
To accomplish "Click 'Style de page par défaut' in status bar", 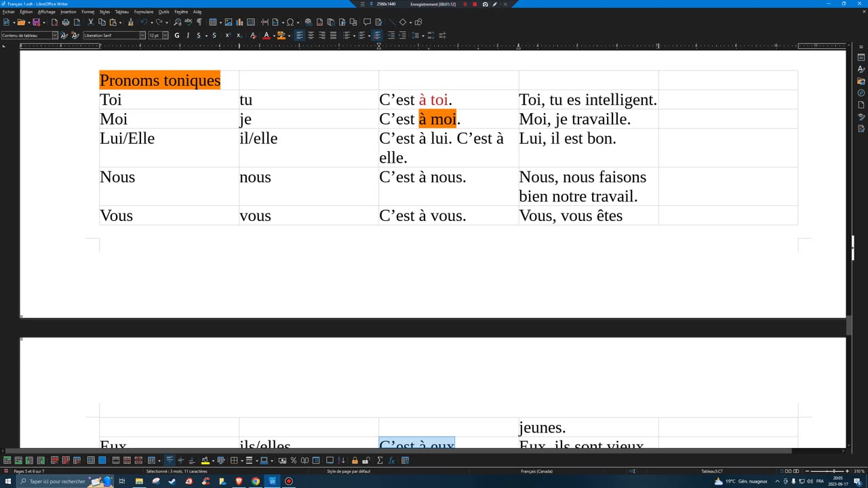I will (x=349, y=471).
